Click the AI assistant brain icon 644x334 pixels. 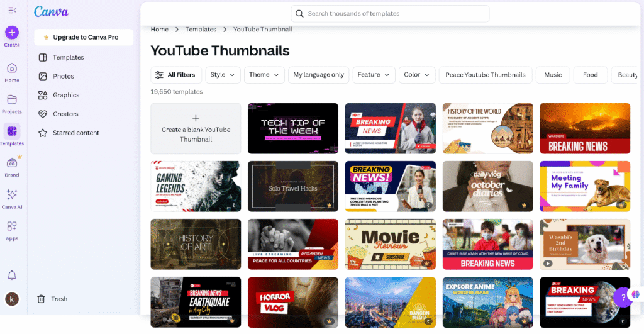coord(636,294)
